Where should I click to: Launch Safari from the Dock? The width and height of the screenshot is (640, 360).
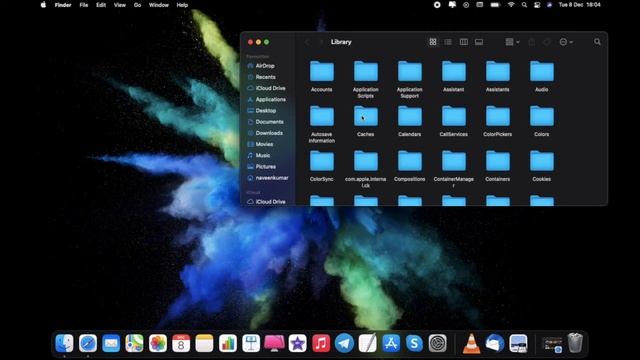click(88, 343)
